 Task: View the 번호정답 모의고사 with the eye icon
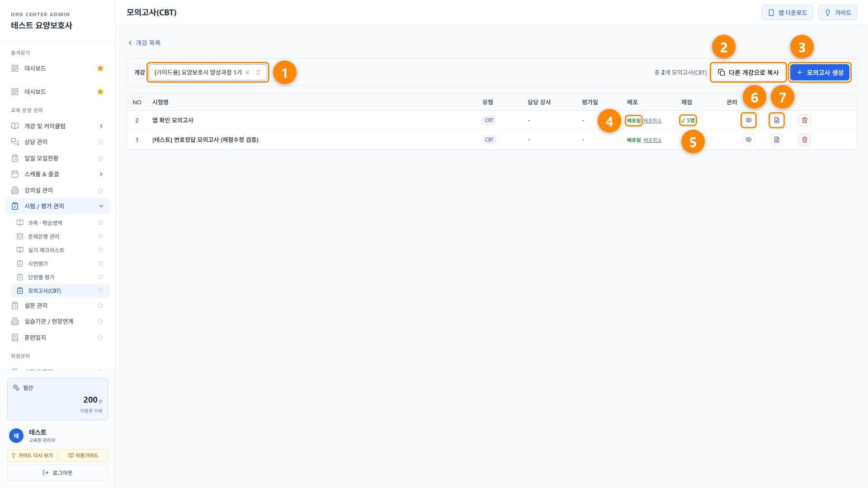click(x=749, y=140)
